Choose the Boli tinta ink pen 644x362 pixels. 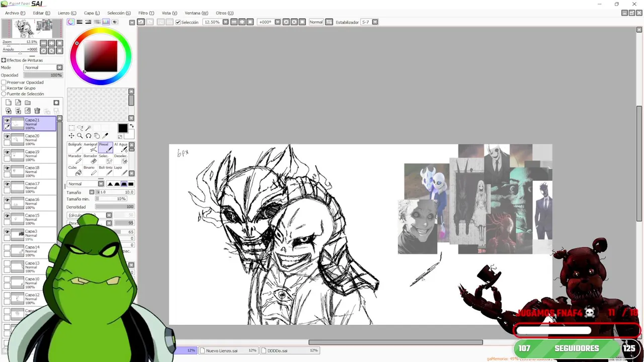coord(106,170)
